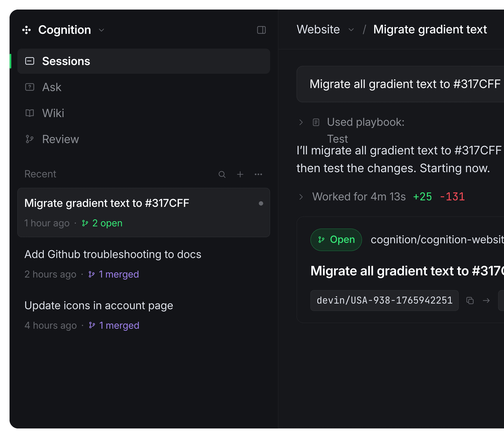Click the 4 hours ago timestamp
This screenshot has height=438, width=504.
51,325
